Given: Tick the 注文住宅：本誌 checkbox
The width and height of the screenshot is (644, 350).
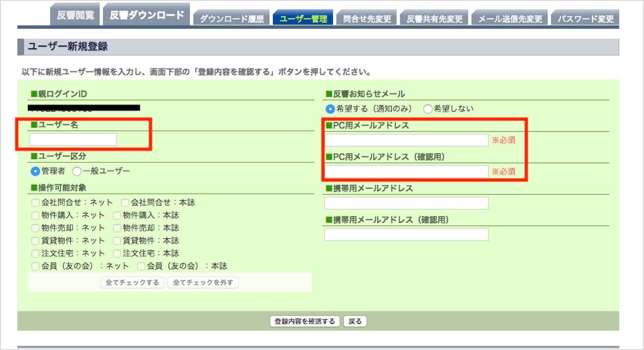Looking at the screenshot, I should pos(117,253).
